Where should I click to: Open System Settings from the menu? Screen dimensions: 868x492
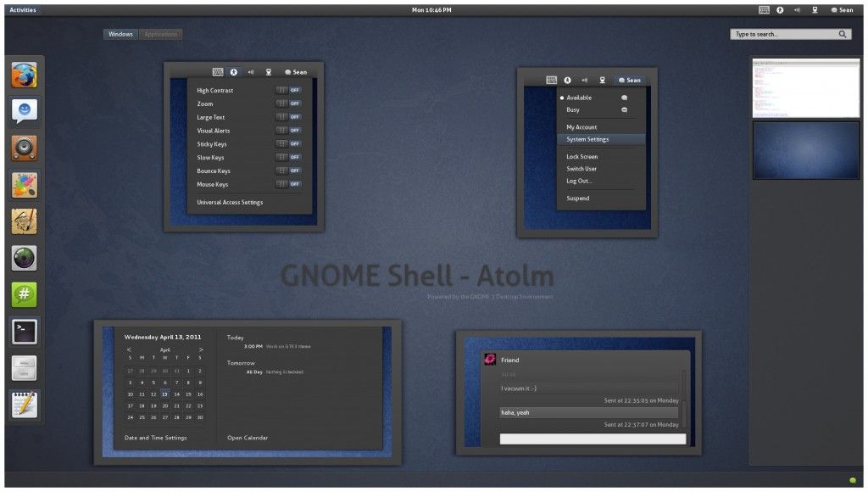point(601,140)
